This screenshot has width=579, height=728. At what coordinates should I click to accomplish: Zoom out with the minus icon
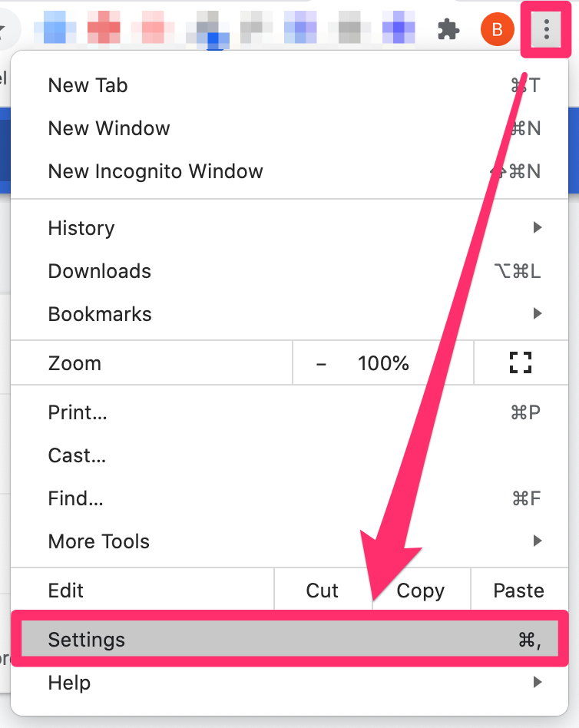(321, 362)
